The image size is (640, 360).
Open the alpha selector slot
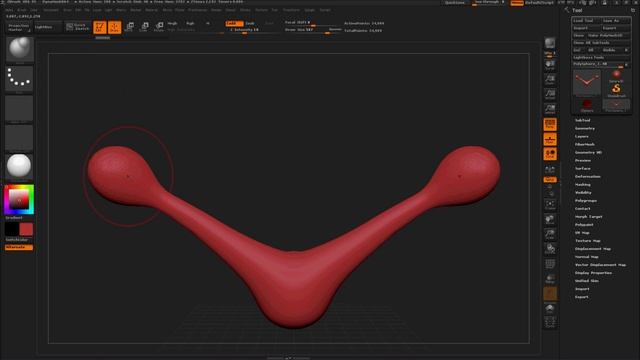[19, 108]
